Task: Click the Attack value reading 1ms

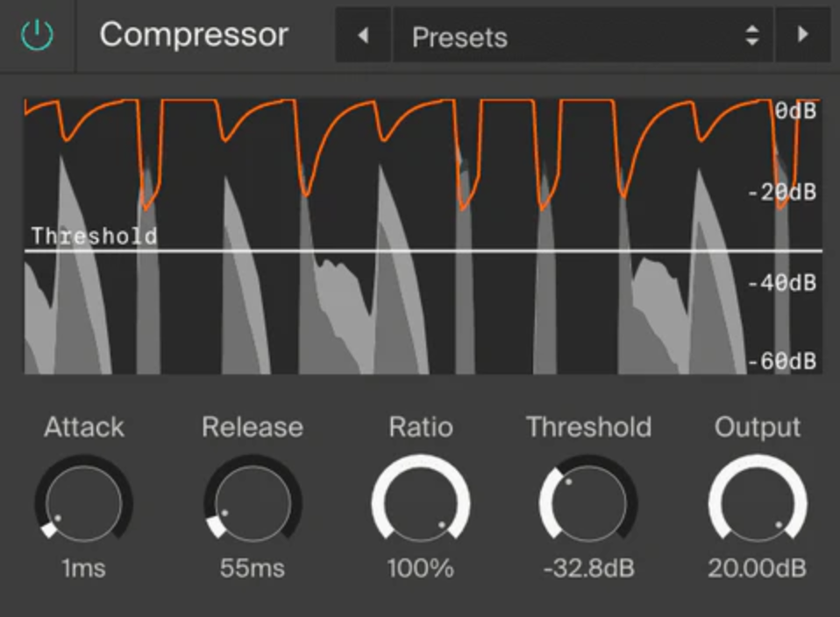Action: (x=83, y=568)
